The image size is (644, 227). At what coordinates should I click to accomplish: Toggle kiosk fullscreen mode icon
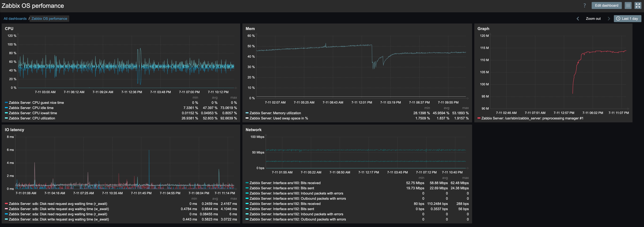point(638,5)
